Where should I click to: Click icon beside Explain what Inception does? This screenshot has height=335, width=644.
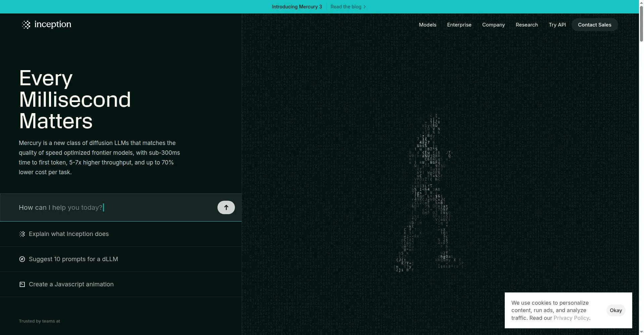(22, 234)
